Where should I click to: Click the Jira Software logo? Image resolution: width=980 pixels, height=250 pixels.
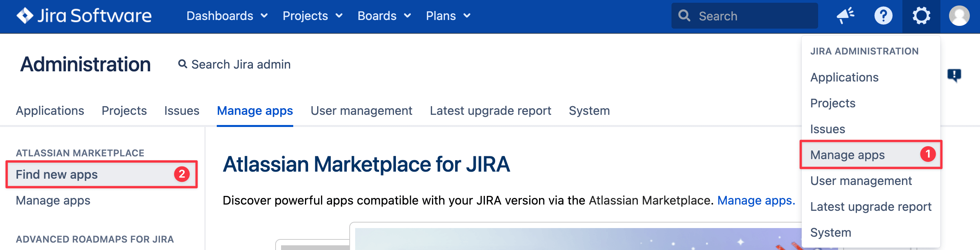tap(84, 16)
